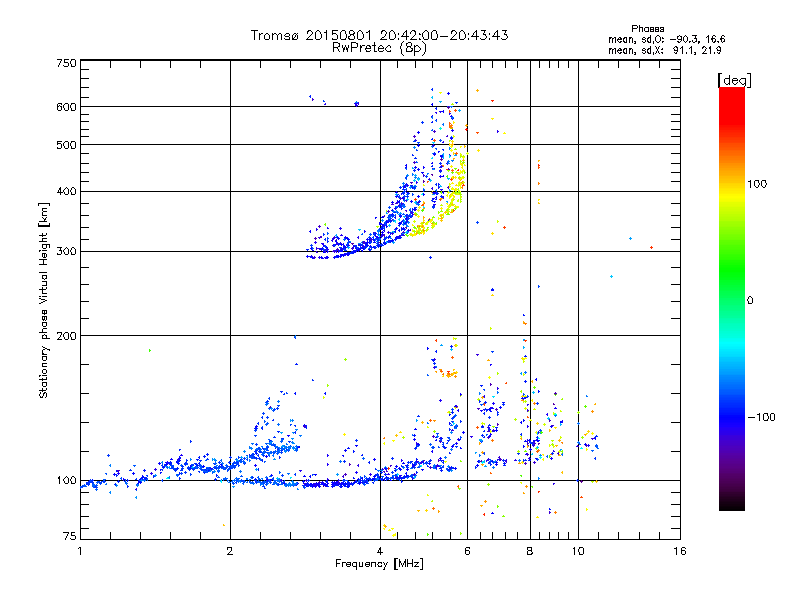800x600 pixels.
Task: Click the y-axis tick label '75'
Action: point(70,536)
